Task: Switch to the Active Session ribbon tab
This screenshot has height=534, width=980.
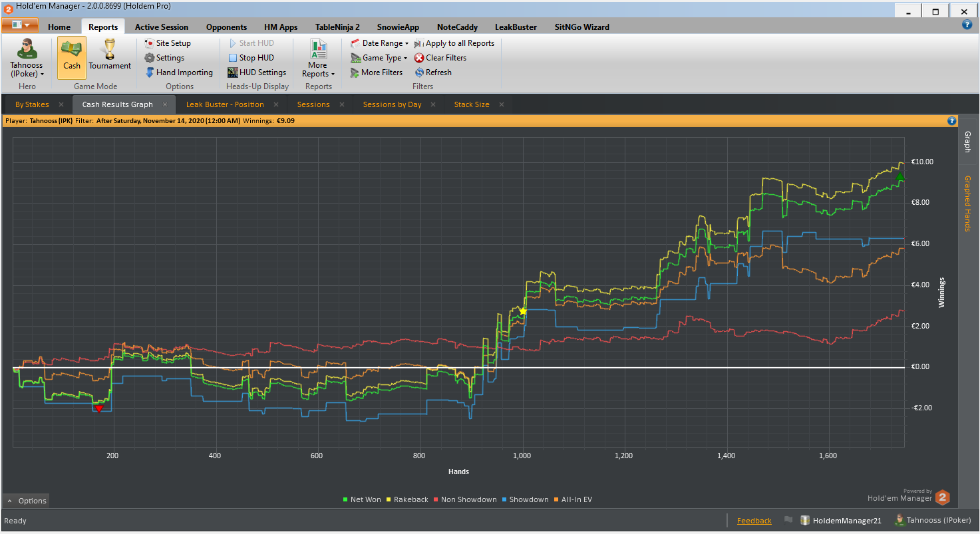Action: pos(162,27)
